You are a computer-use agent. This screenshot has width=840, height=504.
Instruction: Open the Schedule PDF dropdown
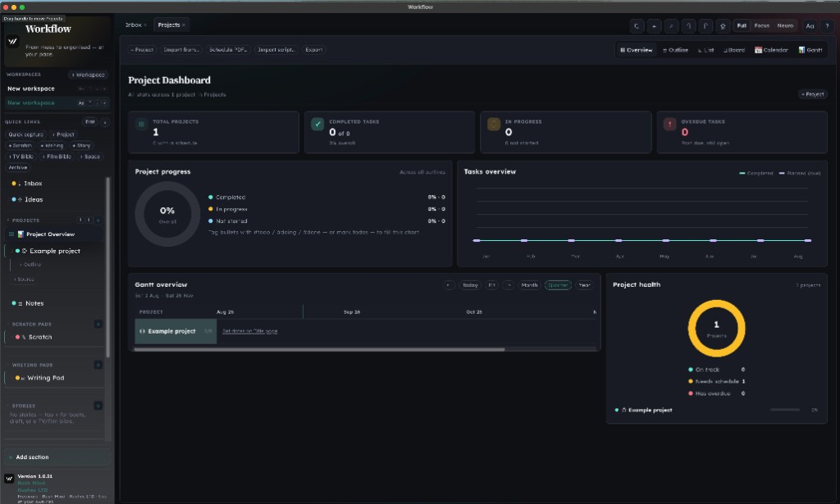228,50
